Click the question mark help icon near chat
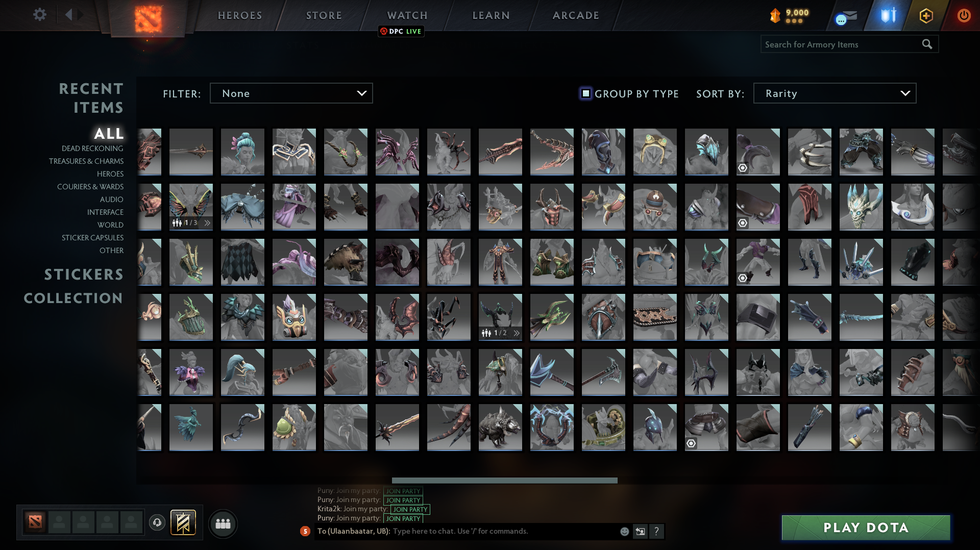This screenshot has height=550, width=980. (x=657, y=531)
